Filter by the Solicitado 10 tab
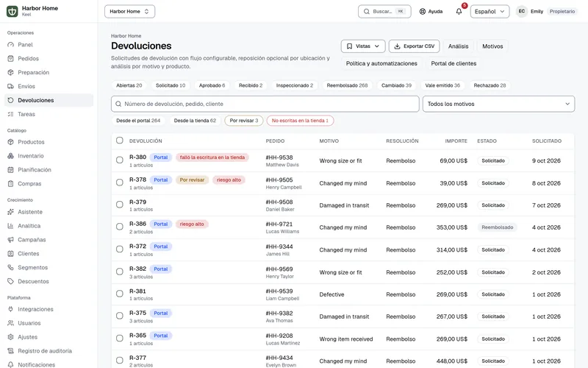588x368 pixels. point(171,85)
